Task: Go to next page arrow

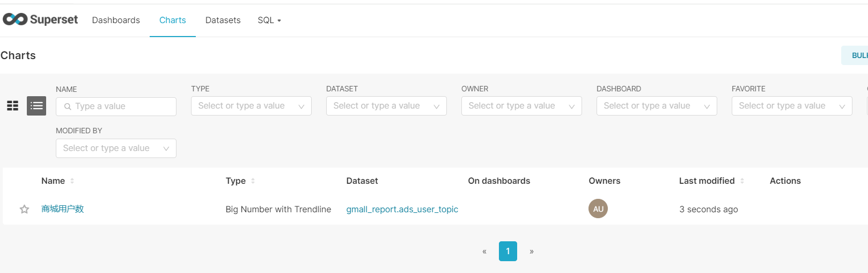Action: [532, 252]
